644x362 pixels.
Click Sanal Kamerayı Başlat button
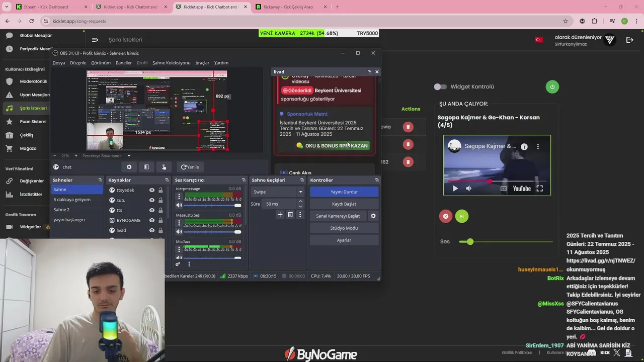338,216
